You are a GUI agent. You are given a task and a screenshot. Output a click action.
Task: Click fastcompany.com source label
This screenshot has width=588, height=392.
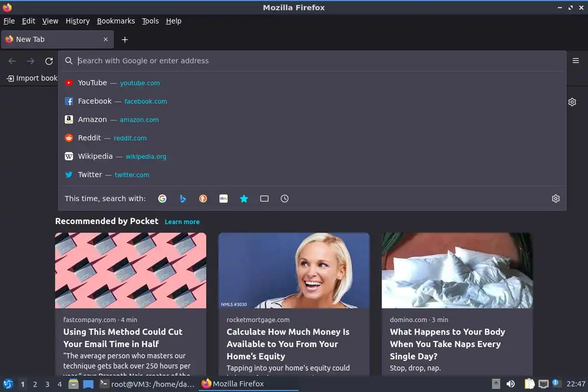(90, 320)
